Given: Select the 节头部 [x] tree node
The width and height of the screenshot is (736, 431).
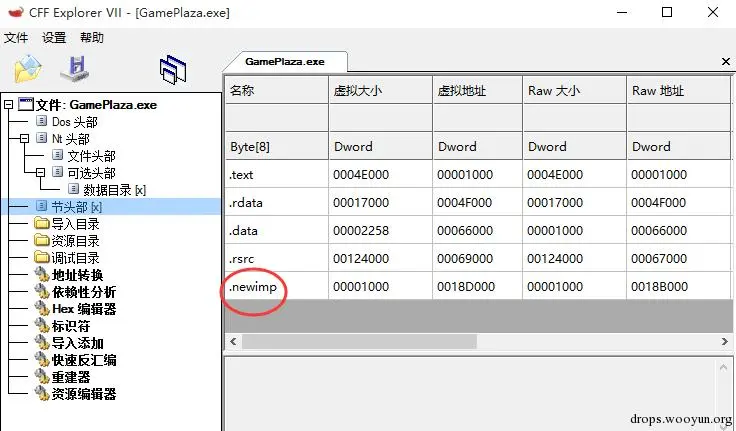Looking at the screenshot, I should (76, 207).
